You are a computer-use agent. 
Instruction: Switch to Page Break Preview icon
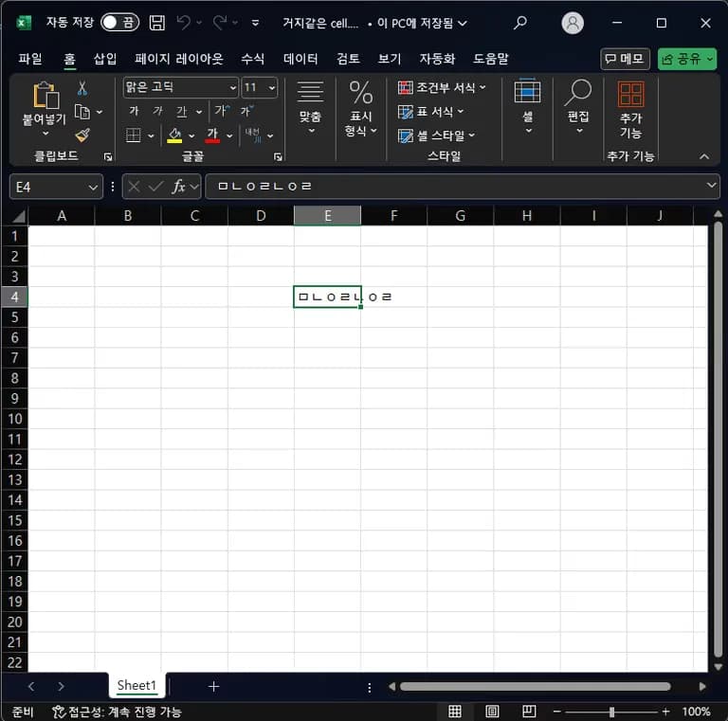tap(529, 711)
